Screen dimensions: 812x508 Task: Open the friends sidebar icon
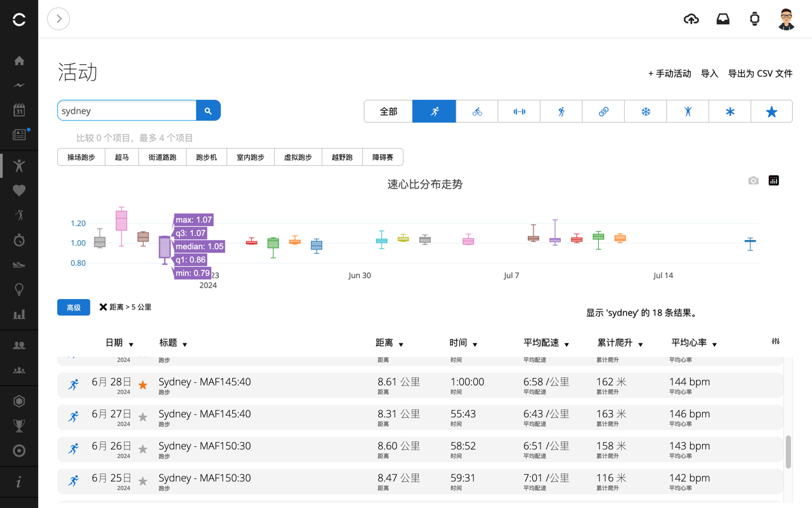pyautogui.click(x=19, y=345)
